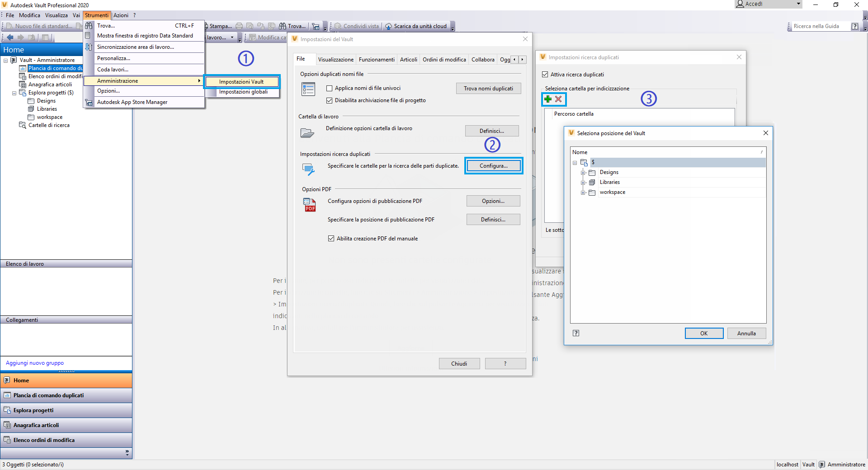The width and height of the screenshot is (868, 470).
Task: Open Plancia di comando duplicati navigation button
Action: (x=66, y=395)
